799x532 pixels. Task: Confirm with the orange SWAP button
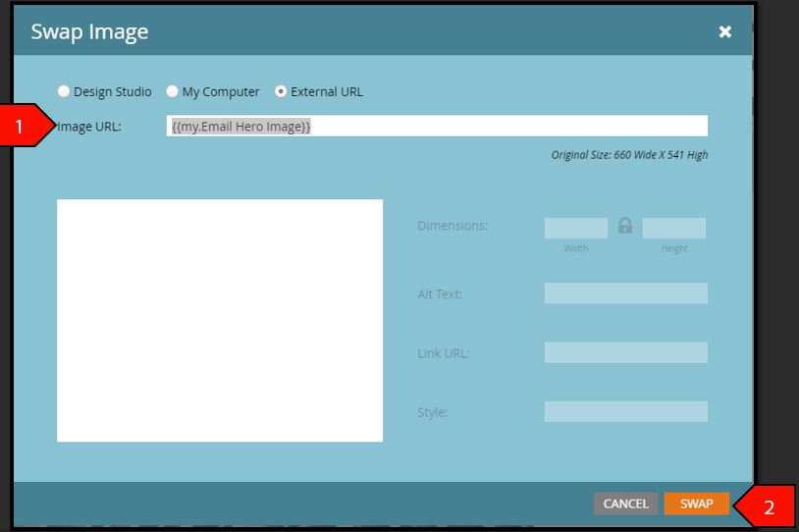click(x=697, y=504)
